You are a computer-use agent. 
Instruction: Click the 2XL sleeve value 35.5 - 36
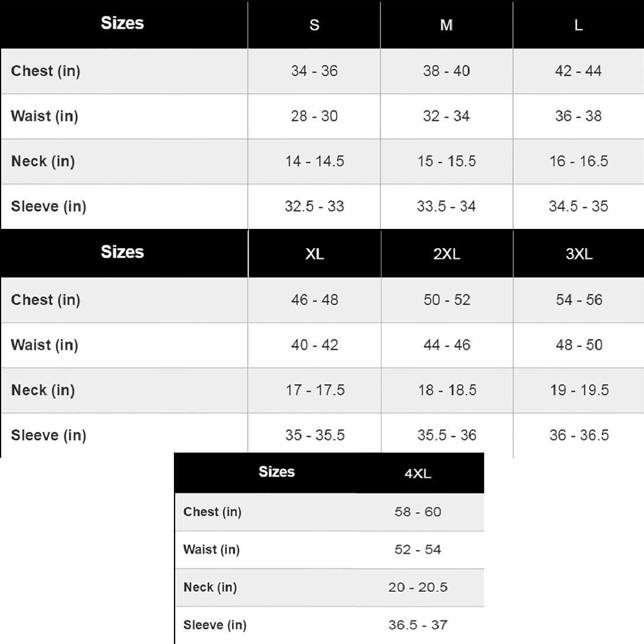[447, 435]
